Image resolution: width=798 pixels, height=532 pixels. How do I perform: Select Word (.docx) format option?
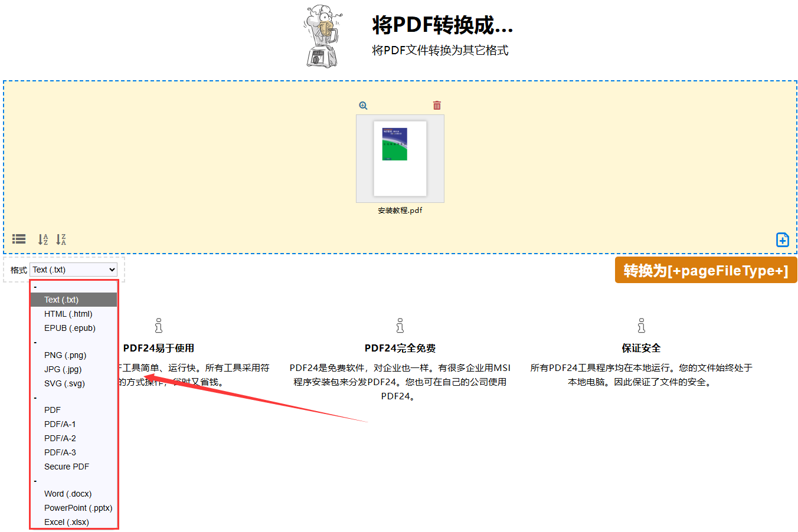[x=74, y=494]
